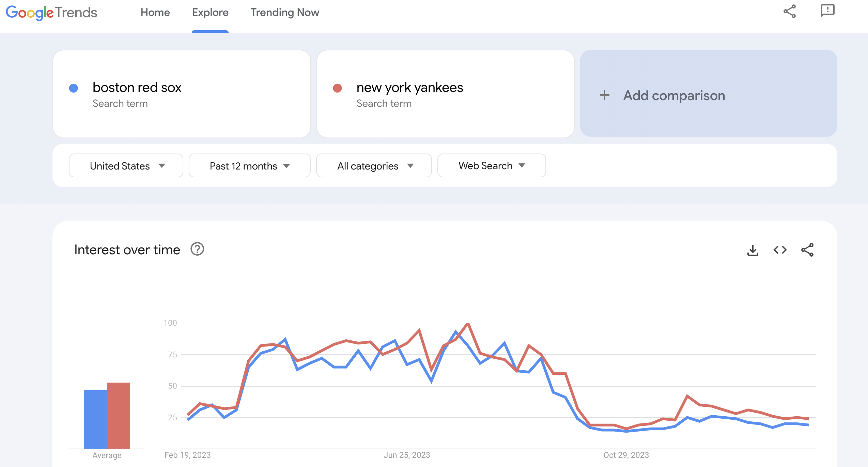
Task: Click the blue boston red sox dot
Action: (x=74, y=88)
